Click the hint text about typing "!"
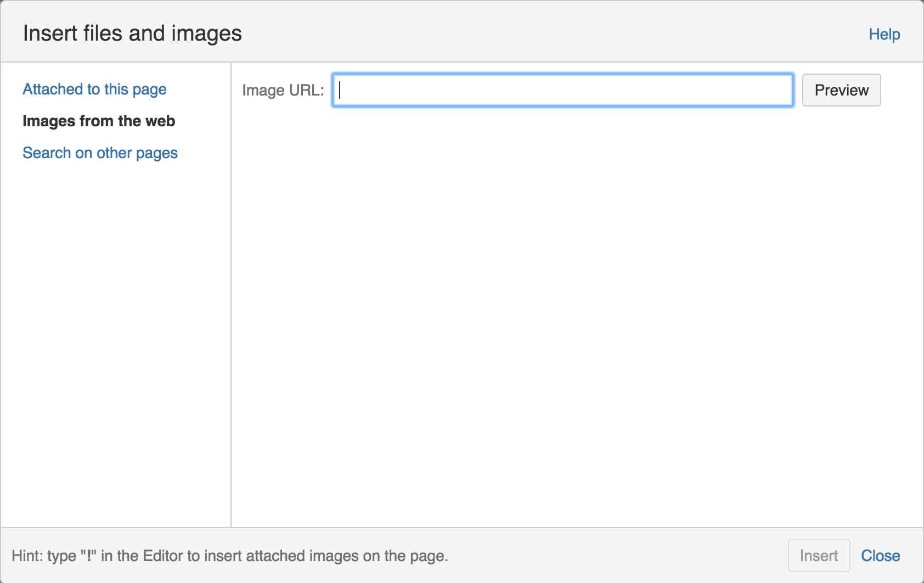This screenshot has width=924, height=583. (x=230, y=556)
